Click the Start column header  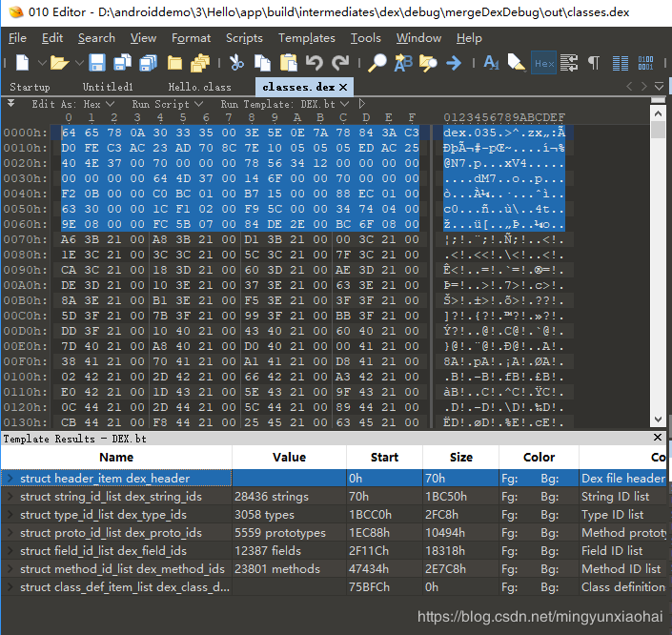(x=384, y=457)
